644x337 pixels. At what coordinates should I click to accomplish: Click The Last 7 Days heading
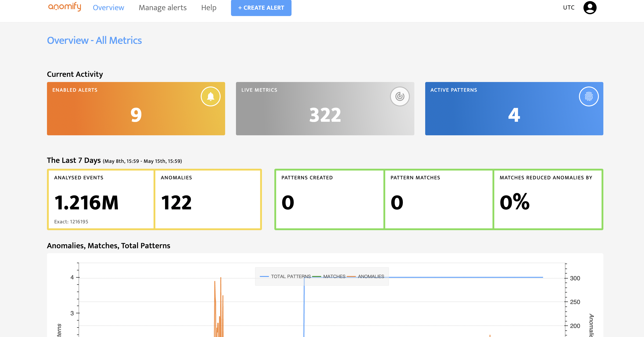click(74, 160)
